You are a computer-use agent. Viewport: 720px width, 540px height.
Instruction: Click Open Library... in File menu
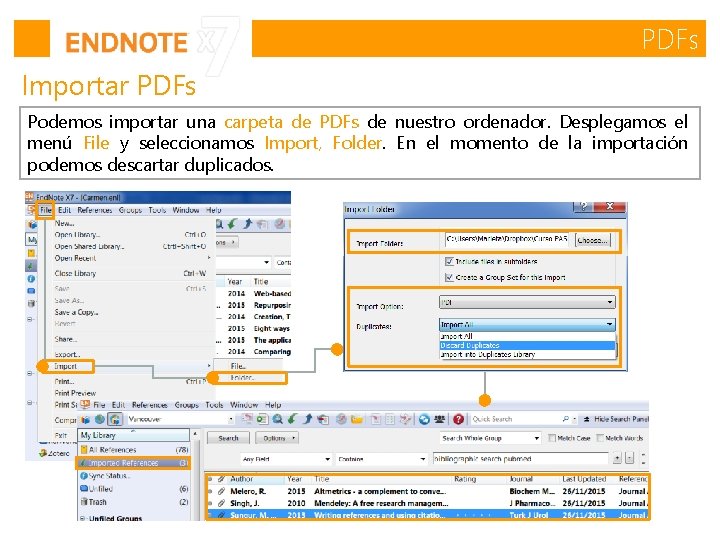click(x=77, y=235)
